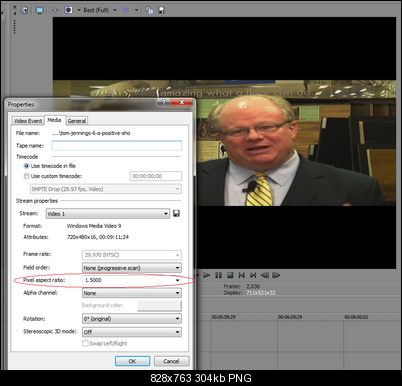
Task: Click the Swap Left/Right checkbox
Action: [85, 343]
